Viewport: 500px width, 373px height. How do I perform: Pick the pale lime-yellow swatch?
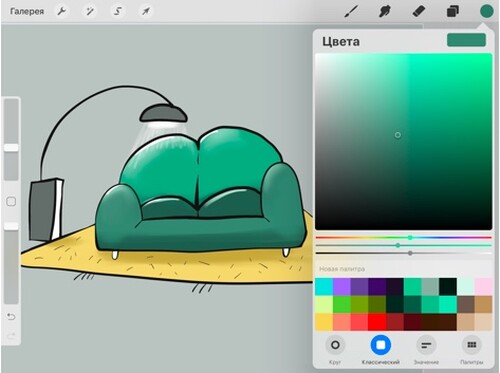324,305
